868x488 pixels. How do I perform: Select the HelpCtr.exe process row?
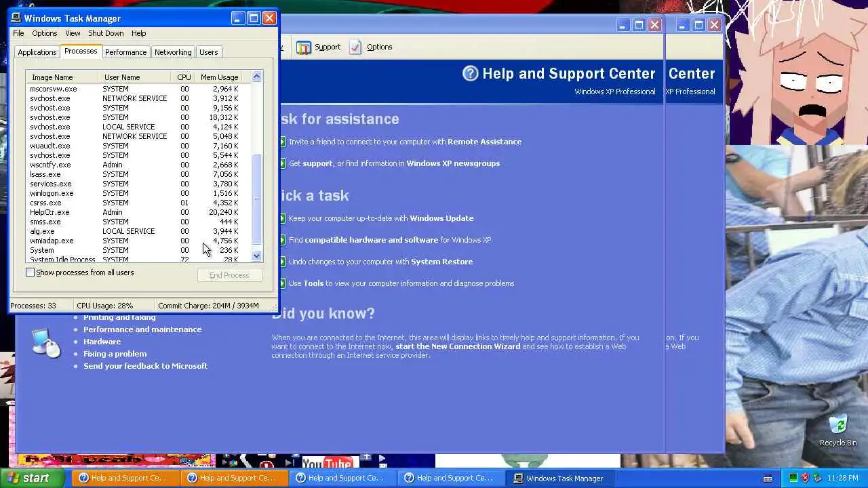click(139, 212)
